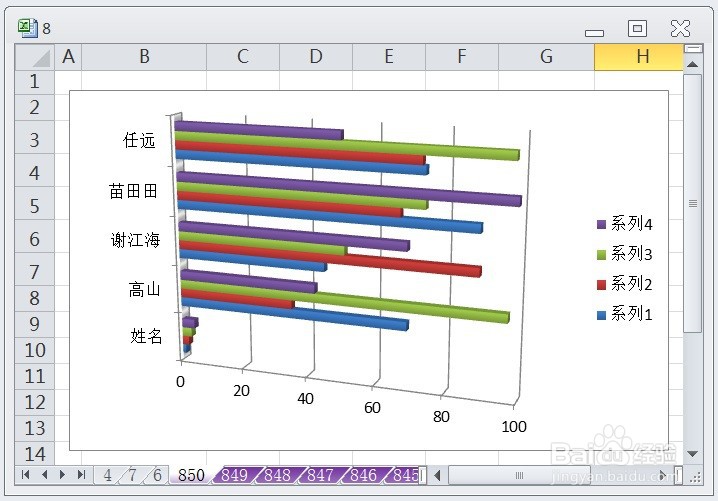This screenshot has height=501, width=718.
Task: Click horizontal scrollbar right arrow
Action: 663,475
